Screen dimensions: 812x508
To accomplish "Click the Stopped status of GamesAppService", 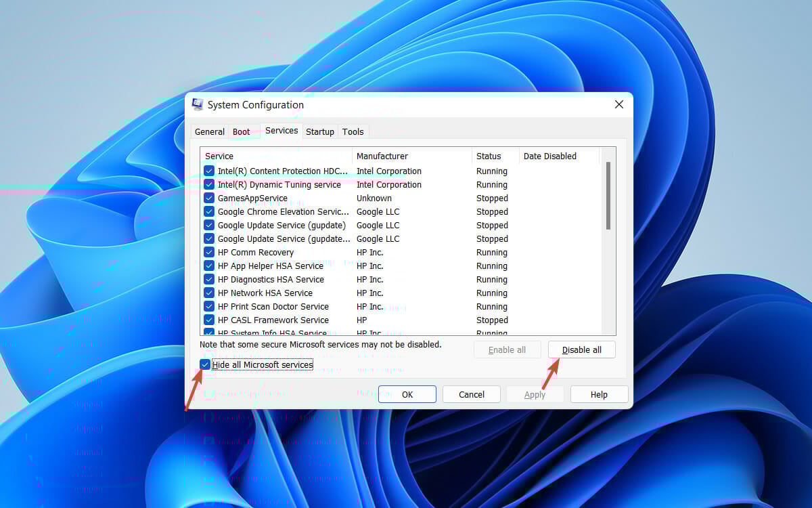I will 492,198.
